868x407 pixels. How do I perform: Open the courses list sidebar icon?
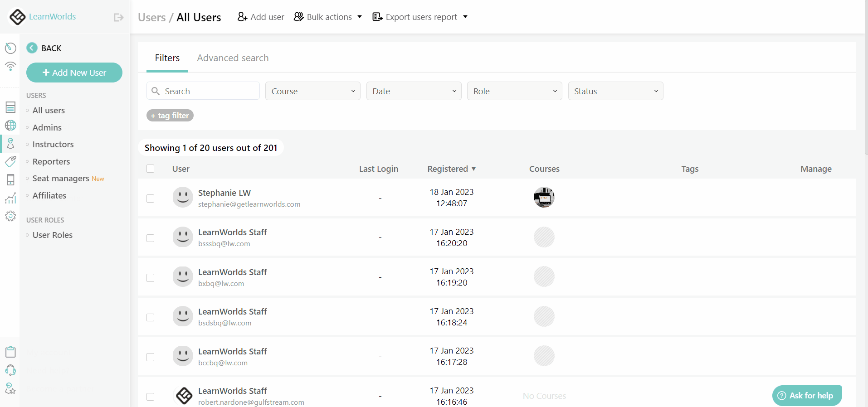click(x=10, y=107)
